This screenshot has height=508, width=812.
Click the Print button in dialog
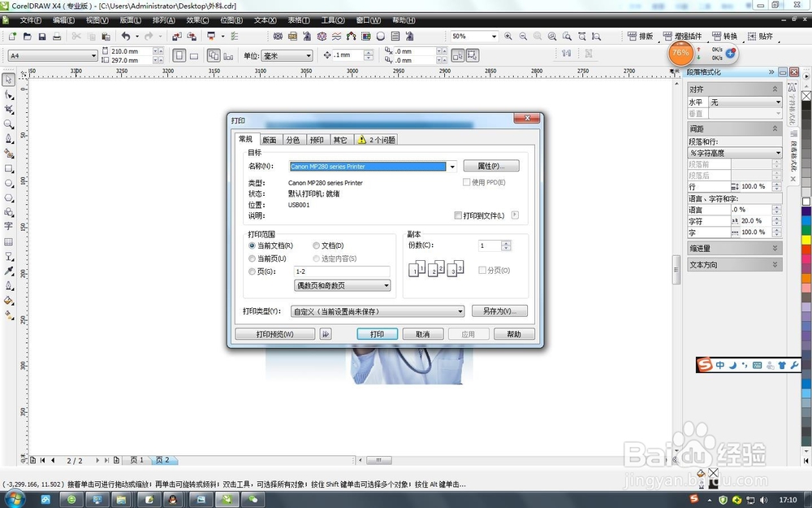point(377,334)
